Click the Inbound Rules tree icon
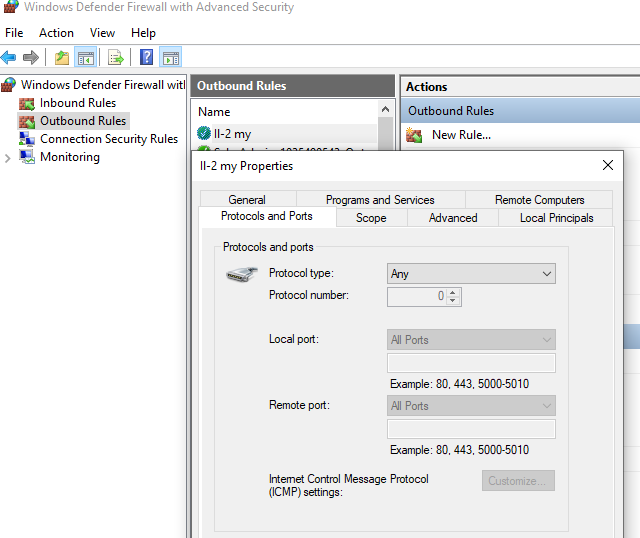640x538 pixels. pyautogui.click(x=27, y=104)
